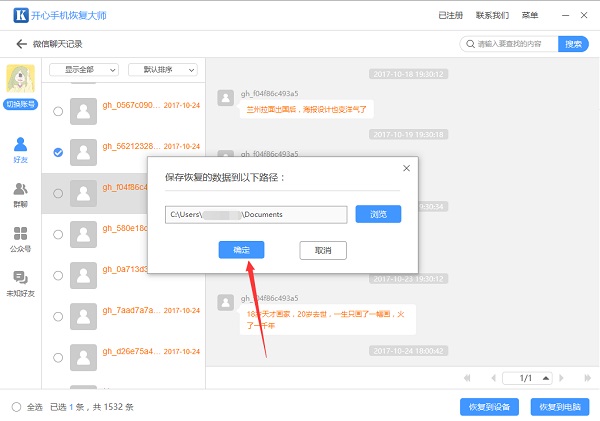Click avatar of gh_0a713d3 contact
The height and width of the screenshot is (421, 600).
pos(83,276)
